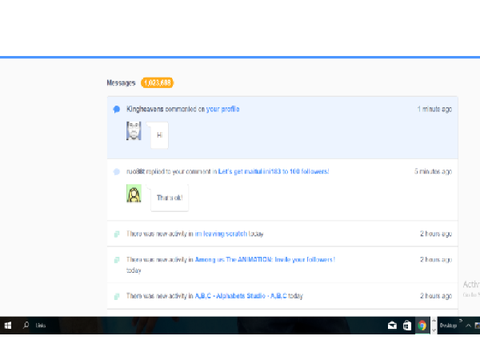Viewport: 480px width, 360px height.
Task: Click the reply bubble icon beside the replied-to-your-comment message
Action: tap(116, 172)
